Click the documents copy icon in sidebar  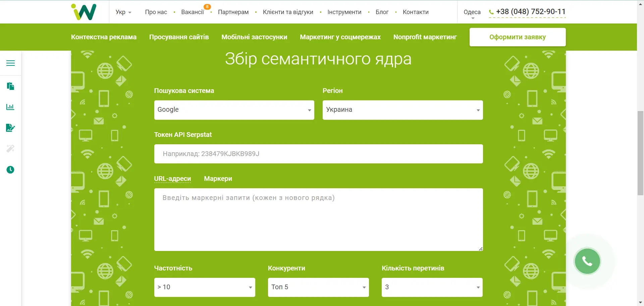(10, 86)
